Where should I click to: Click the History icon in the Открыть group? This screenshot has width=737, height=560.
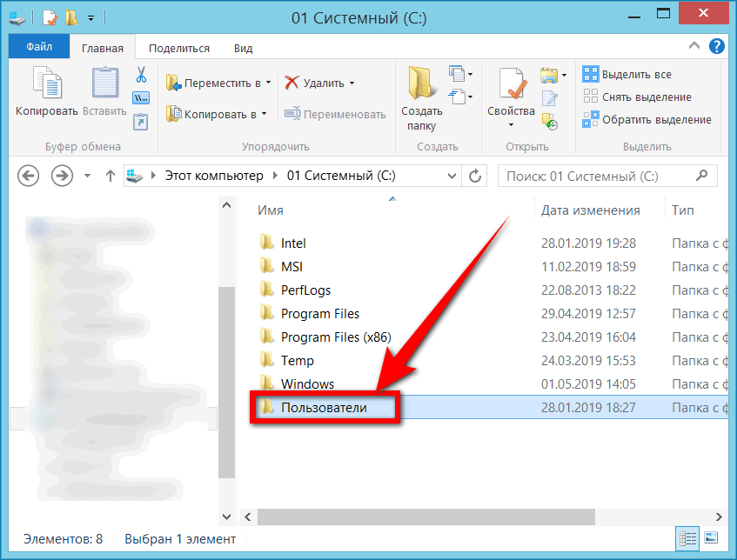(x=549, y=122)
